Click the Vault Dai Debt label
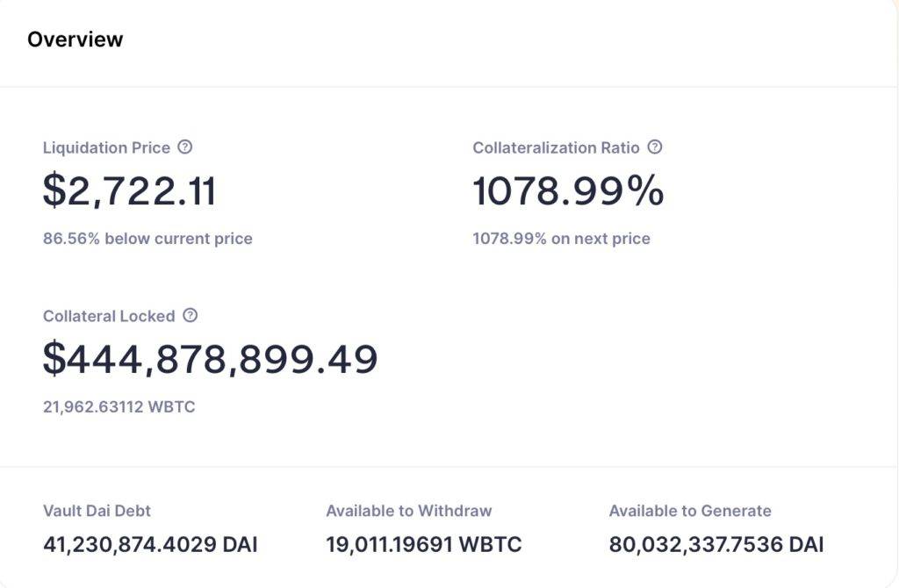The width and height of the screenshot is (899, 588). [97, 511]
